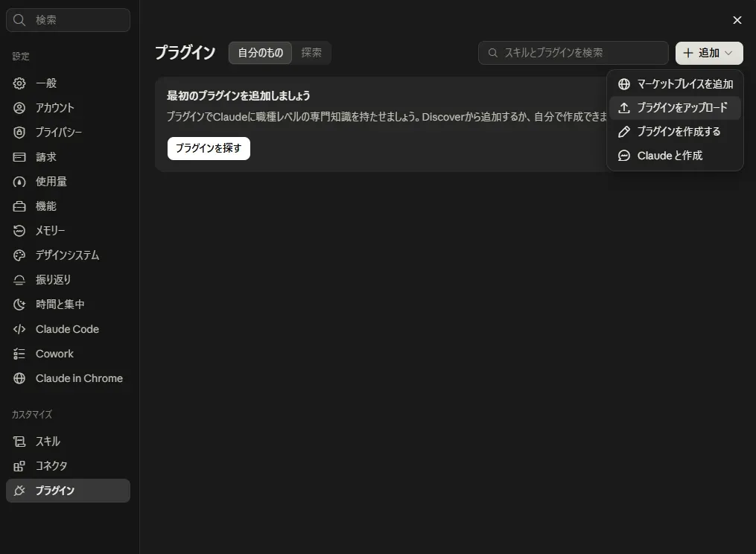
Task: Open the Claude Code settings page
Action: 68,329
